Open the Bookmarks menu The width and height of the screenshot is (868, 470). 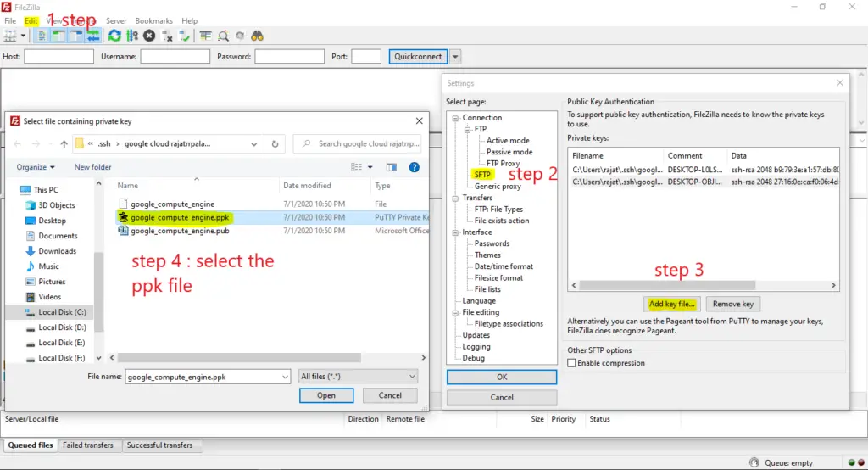click(154, 20)
